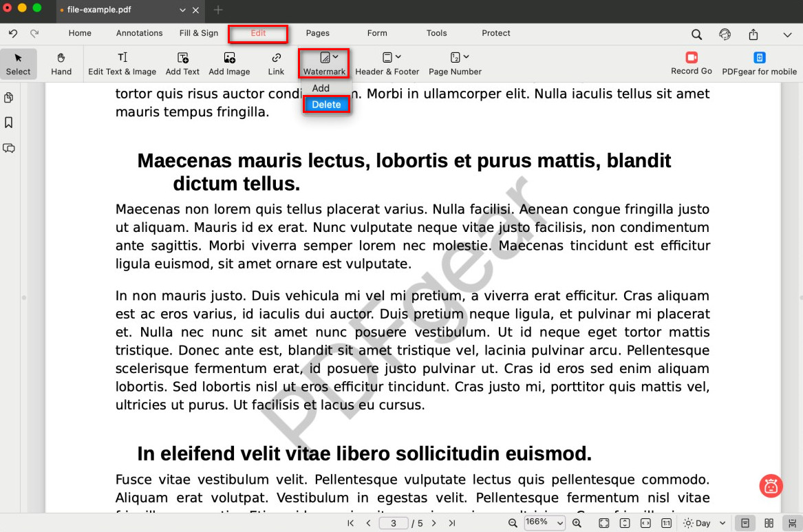Switch to the Annotations tab
The image size is (803, 532).
point(139,33)
